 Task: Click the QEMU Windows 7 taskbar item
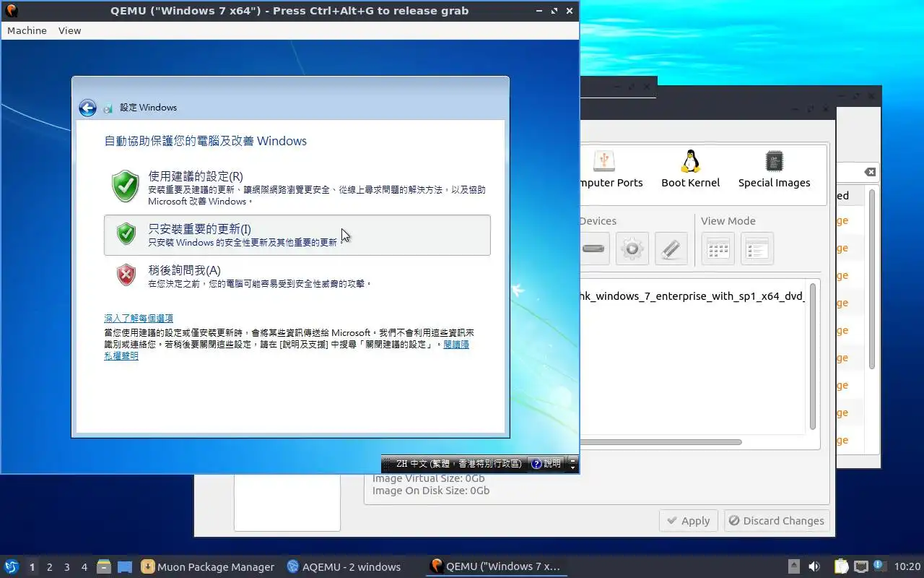pyautogui.click(x=495, y=567)
